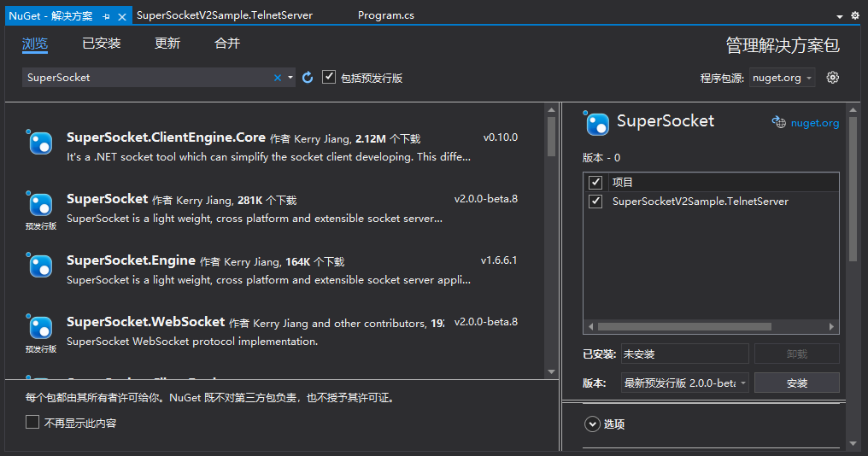The width and height of the screenshot is (868, 456).
Task: Click package list scrollbar up arrow
Action: 551,109
